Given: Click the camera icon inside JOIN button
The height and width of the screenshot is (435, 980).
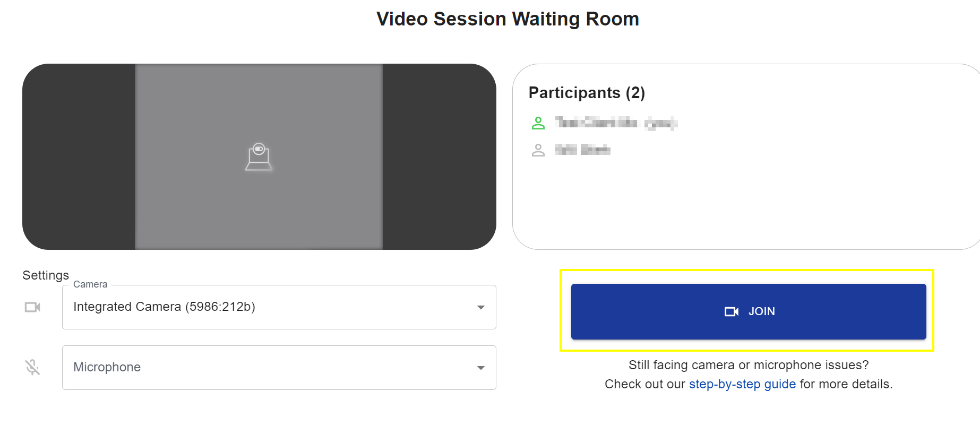Looking at the screenshot, I should (x=732, y=311).
